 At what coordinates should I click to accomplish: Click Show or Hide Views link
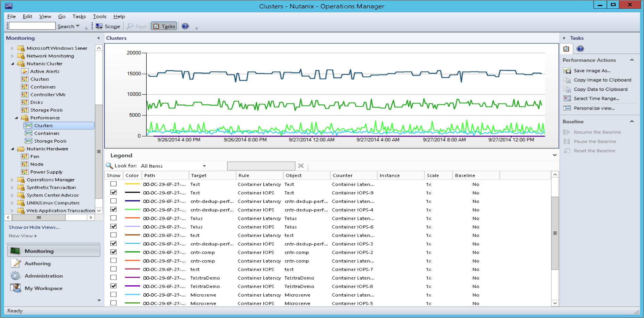pos(34,227)
